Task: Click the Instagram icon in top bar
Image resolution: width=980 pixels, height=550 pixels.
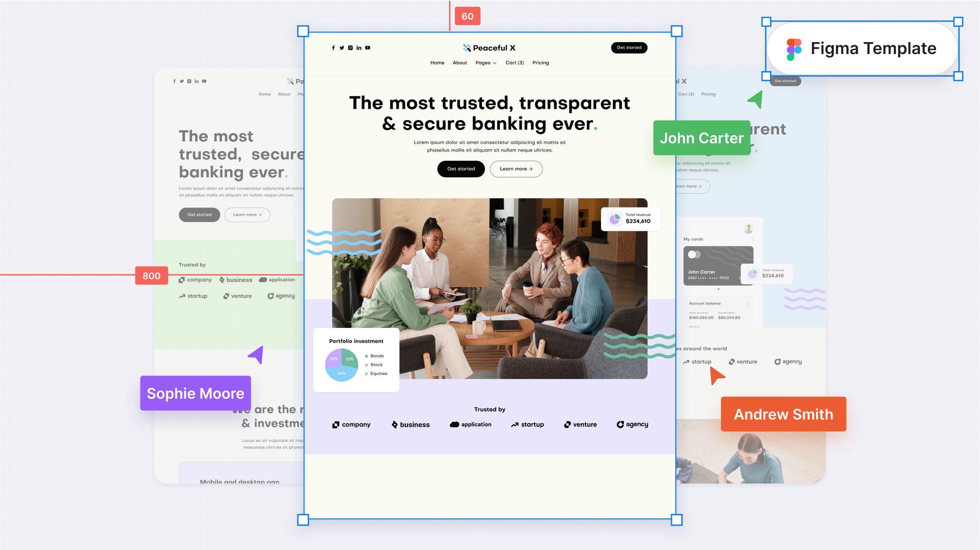Action: tap(351, 48)
